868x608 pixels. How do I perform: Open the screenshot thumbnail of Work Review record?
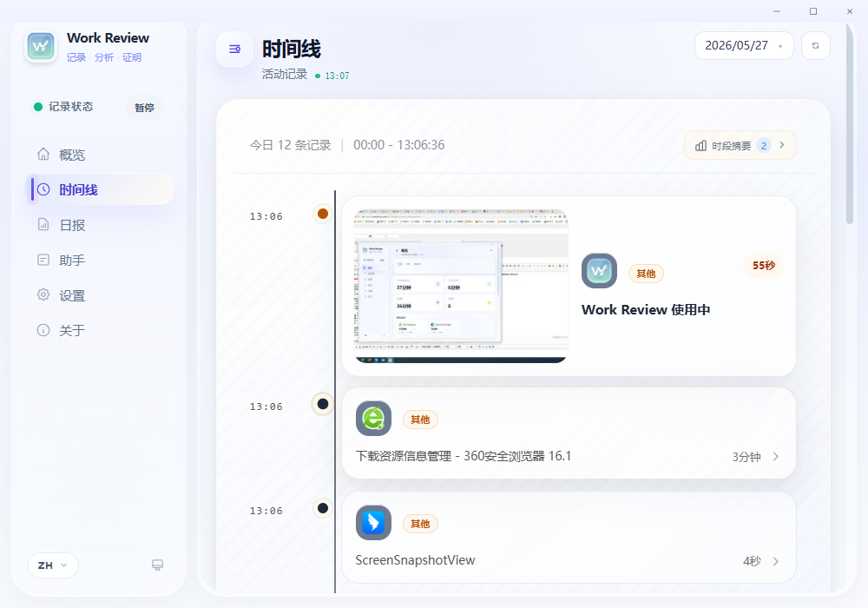point(461,287)
